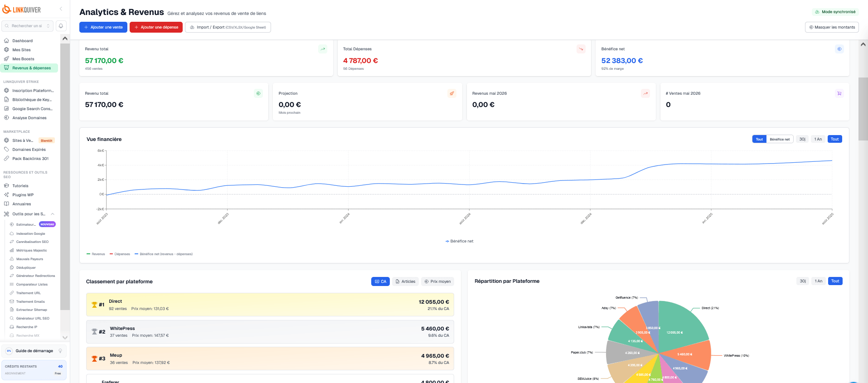Set Répartition par Plateforme period to 1 An

[818, 281]
